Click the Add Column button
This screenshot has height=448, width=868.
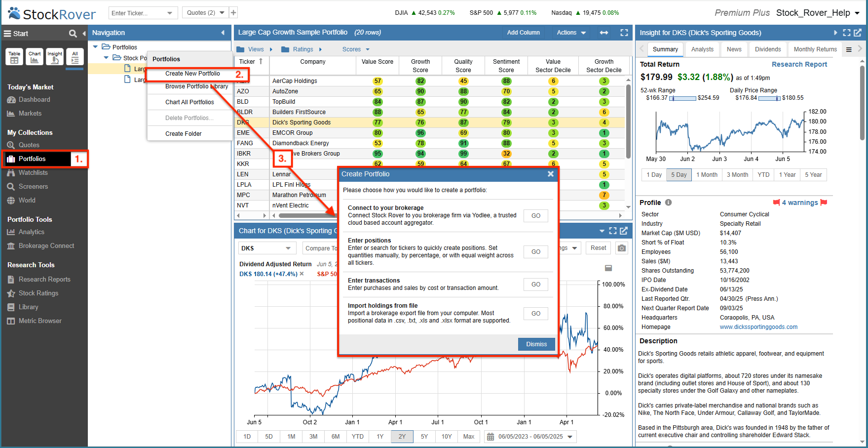pos(524,33)
